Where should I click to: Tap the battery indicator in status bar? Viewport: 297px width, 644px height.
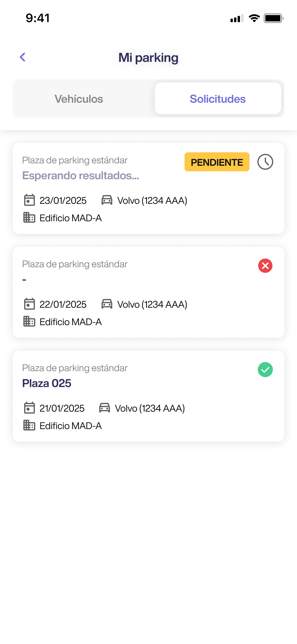point(274,18)
